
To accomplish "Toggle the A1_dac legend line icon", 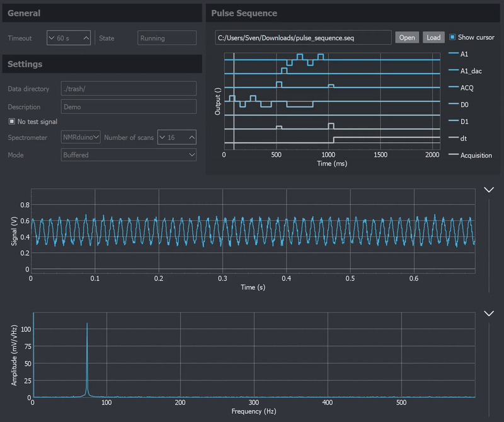I will coord(453,71).
